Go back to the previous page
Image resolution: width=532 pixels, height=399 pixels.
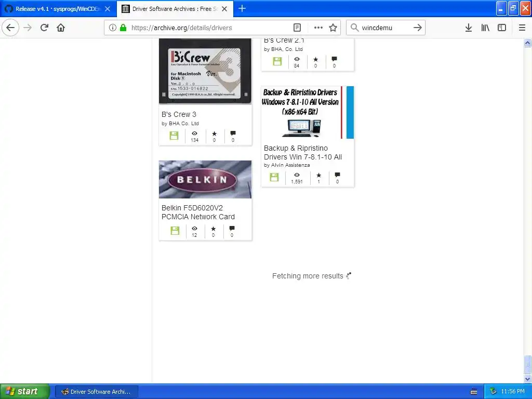[10, 28]
